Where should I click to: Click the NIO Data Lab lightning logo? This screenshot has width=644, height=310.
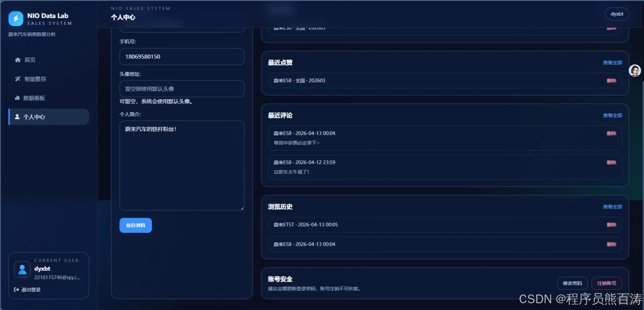click(x=16, y=19)
